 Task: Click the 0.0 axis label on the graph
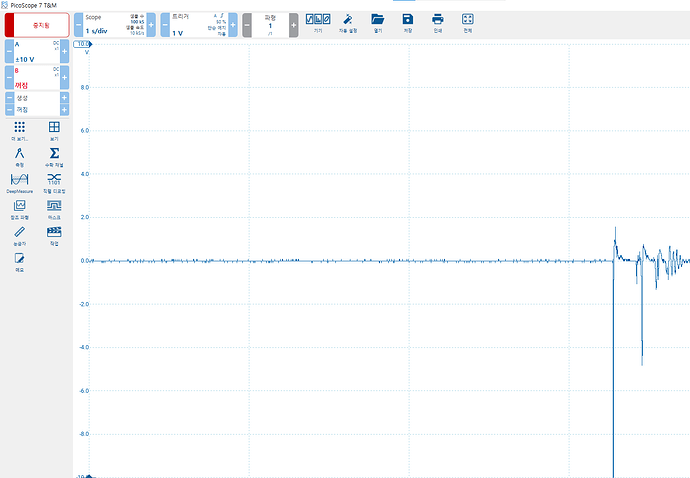coord(84,261)
